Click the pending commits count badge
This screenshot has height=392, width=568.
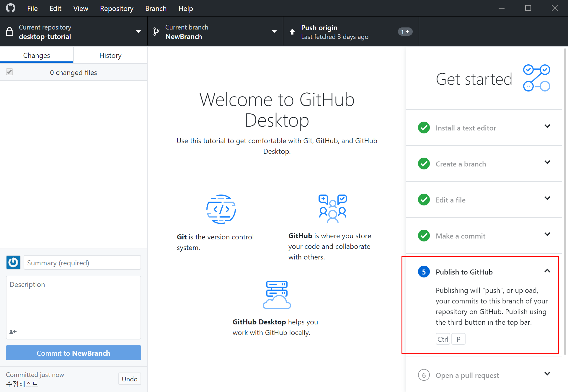[405, 32]
